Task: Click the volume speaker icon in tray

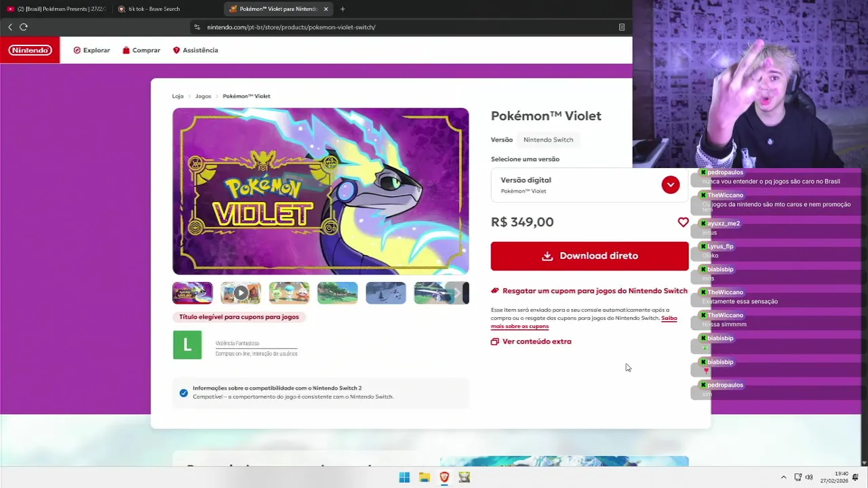Action: click(x=809, y=477)
